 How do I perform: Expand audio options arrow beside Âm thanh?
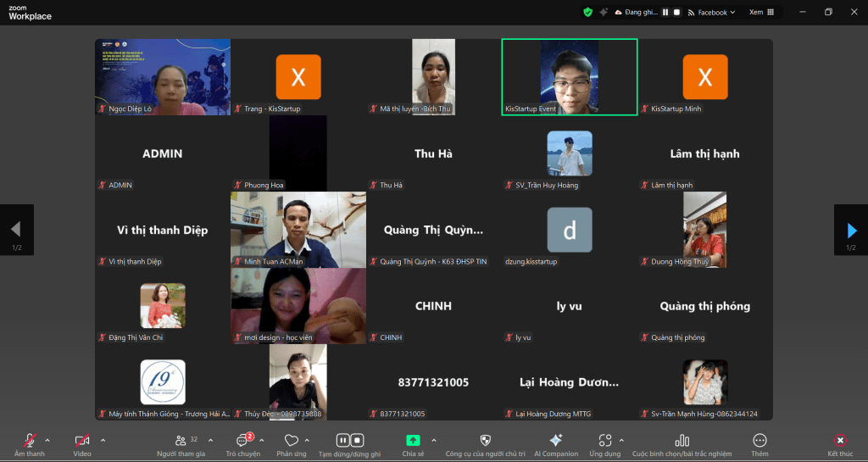pos(47,440)
